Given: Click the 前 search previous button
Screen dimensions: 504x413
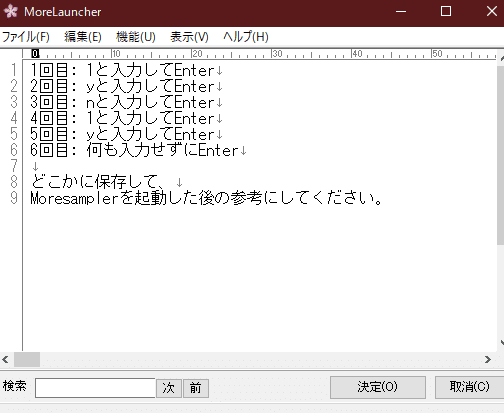Looking at the screenshot, I should pos(196,388).
